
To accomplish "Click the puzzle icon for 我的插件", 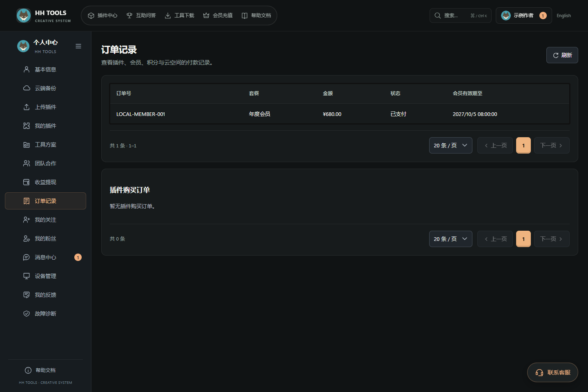I will [27, 126].
